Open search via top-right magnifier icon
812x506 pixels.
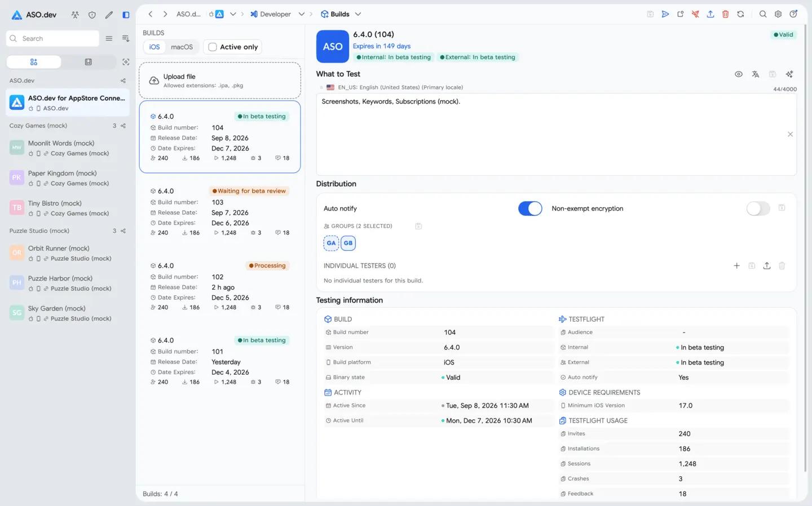[x=763, y=14]
